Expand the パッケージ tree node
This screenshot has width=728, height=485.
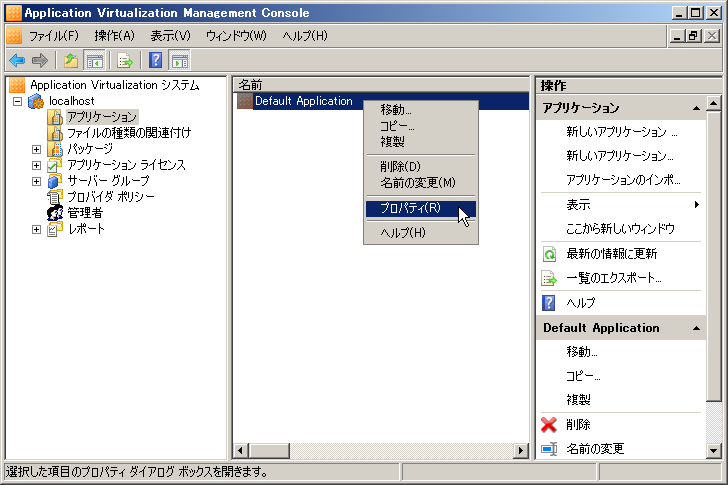tap(36, 149)
